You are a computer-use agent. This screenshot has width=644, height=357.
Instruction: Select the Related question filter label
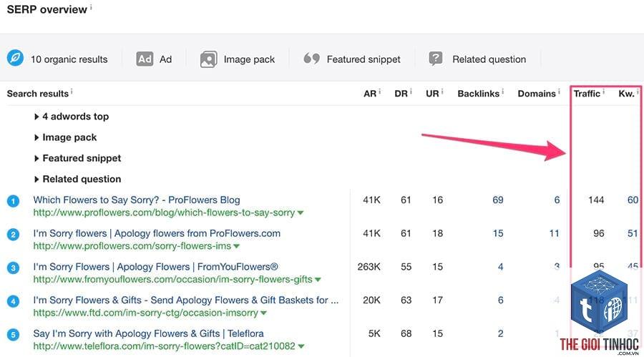click(x=489, y=59)
